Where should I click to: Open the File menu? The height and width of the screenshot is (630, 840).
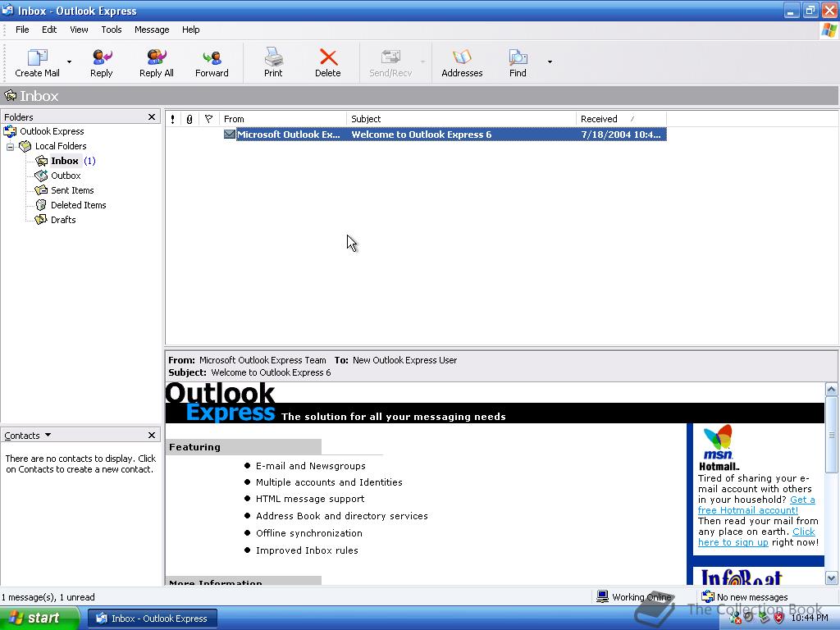pyautogui.click(x=22, y=30)
